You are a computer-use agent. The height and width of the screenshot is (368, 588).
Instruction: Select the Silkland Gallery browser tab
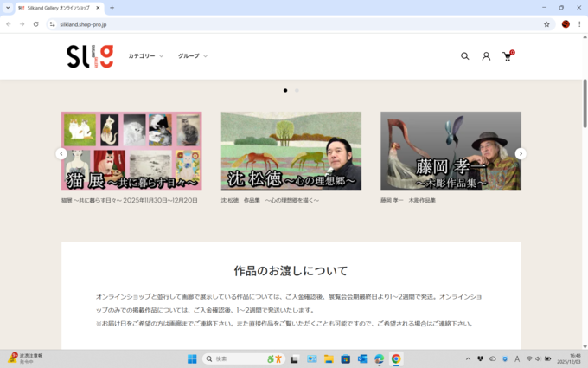coord(60,8)
